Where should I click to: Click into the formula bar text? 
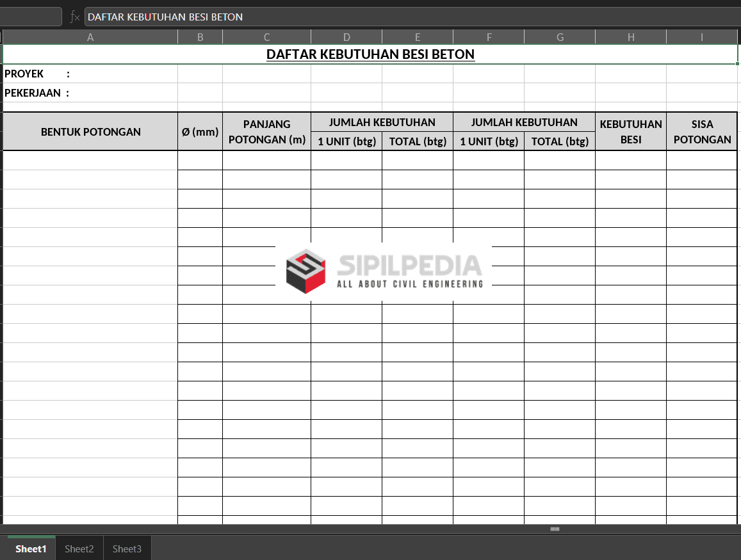(410, 17)
